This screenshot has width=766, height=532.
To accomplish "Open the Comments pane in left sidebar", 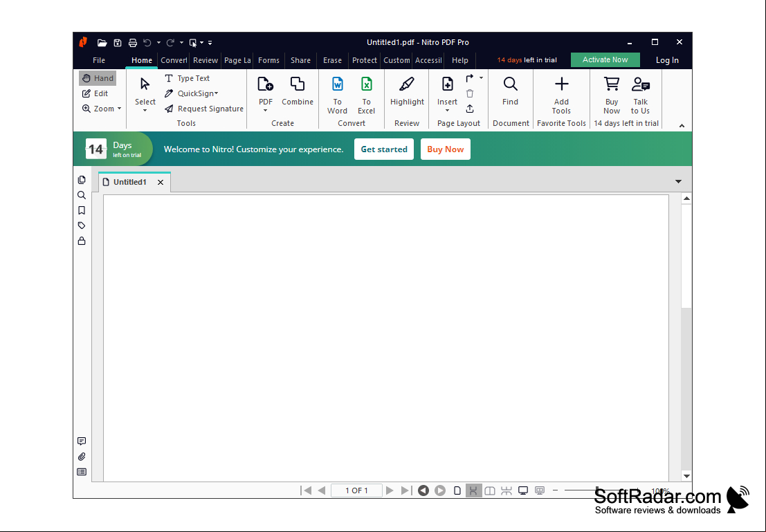I will point(82,441).
